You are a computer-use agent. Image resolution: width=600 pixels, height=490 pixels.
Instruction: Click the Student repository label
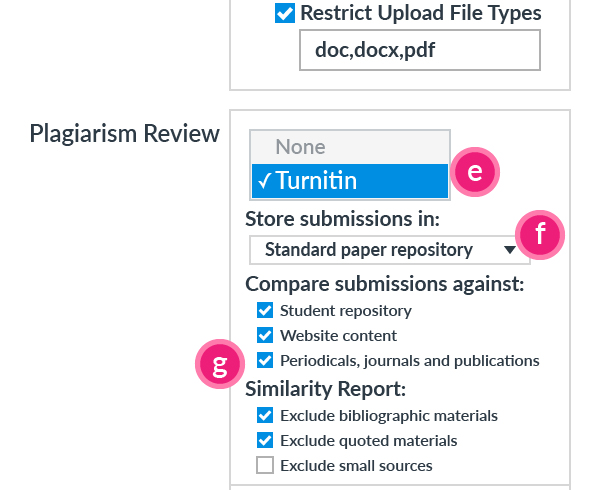coord(345,311)
